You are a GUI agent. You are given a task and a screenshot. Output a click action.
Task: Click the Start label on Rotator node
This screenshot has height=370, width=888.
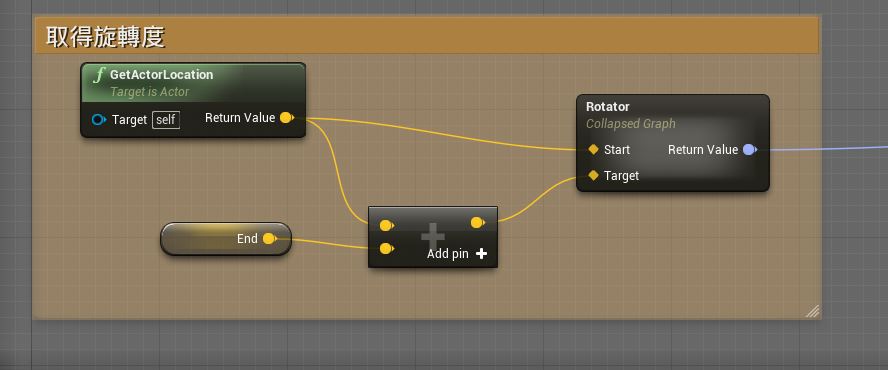[617, 150]
